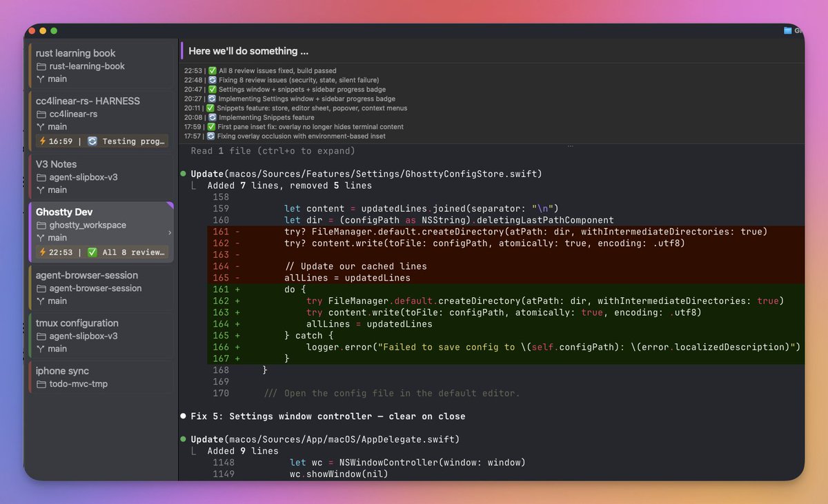This screenshot has width=828, height=504.
Task: Click line 170 'Open the config file' comment
Action: [392, 394]
